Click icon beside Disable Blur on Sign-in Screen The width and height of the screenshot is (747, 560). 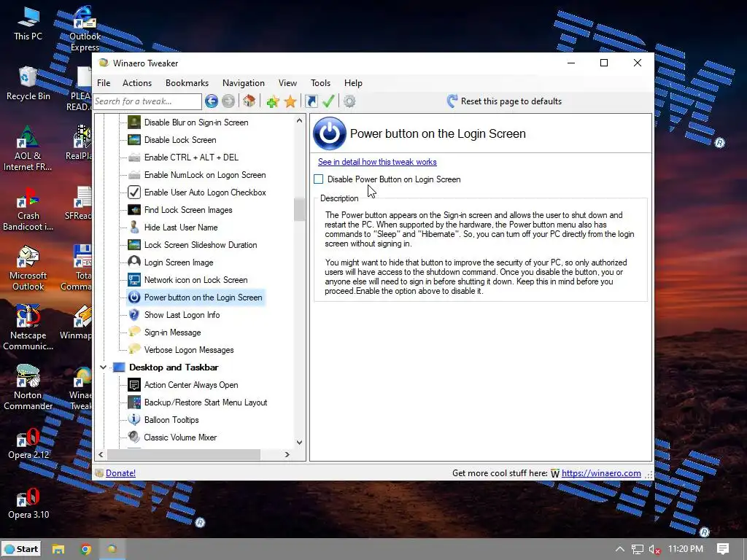(134, 122)
